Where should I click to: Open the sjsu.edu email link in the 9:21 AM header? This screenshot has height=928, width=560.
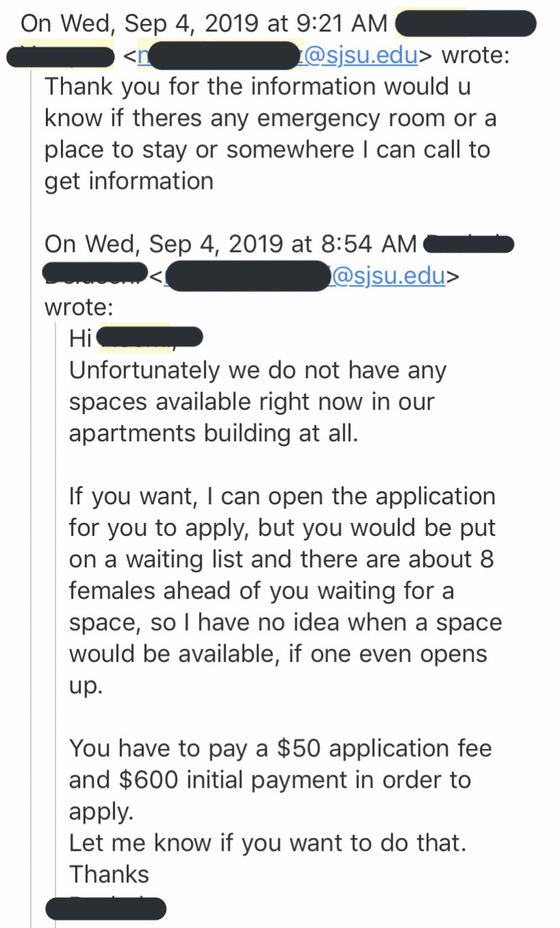[359, 55]
